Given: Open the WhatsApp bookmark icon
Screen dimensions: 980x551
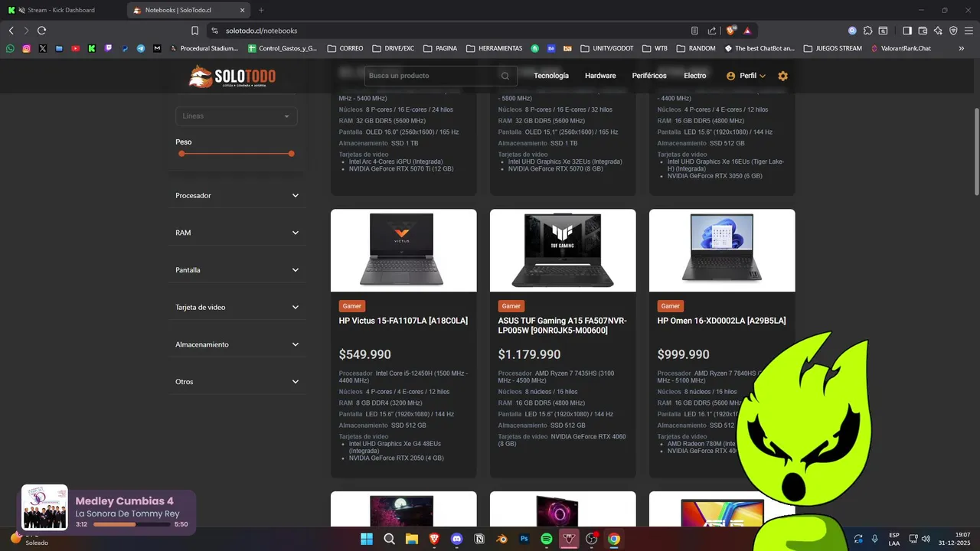Looking at the screenshot, I should 10,48.
